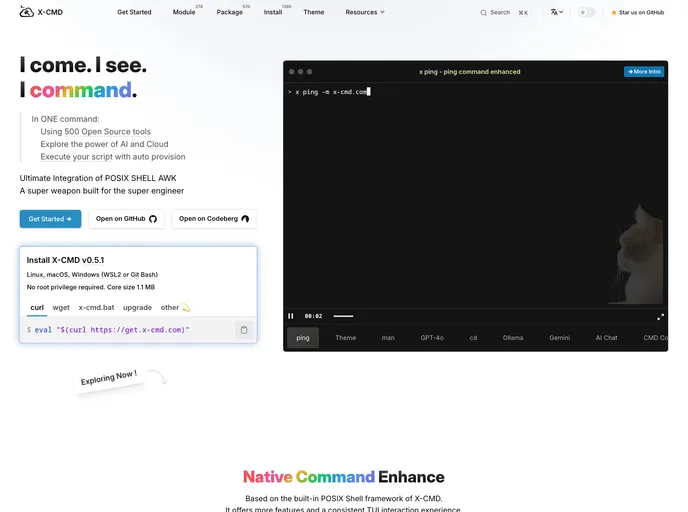Click the More Intro button in terminal
The height and width of the screenshot is (512, 688).
pos(644,72)
